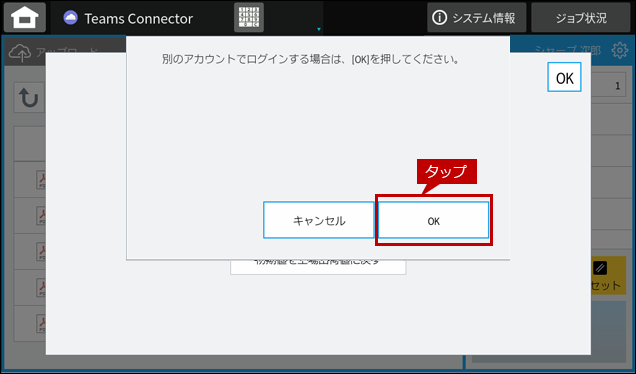This screenshot has height=374, width=636.
Task: Open the numeric keypad icon
Action: pos(249,17)
